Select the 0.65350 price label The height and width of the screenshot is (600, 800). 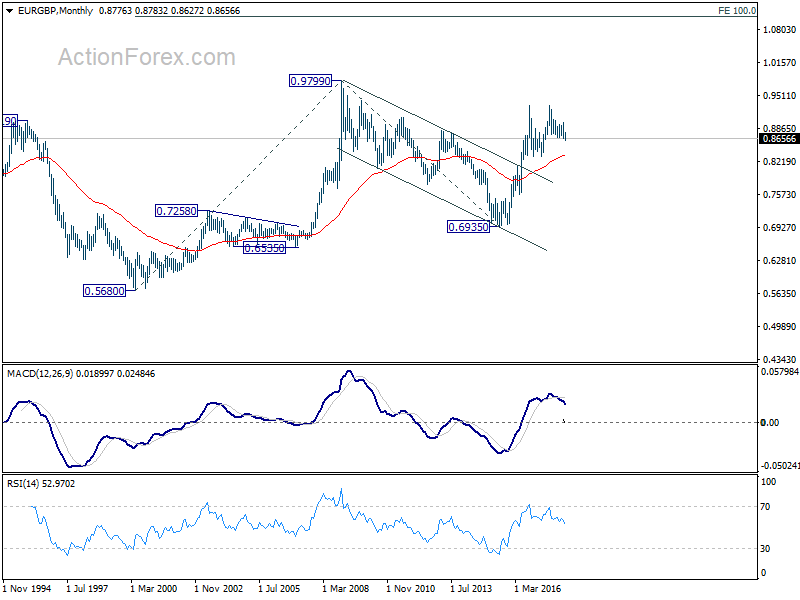(264, 248)
